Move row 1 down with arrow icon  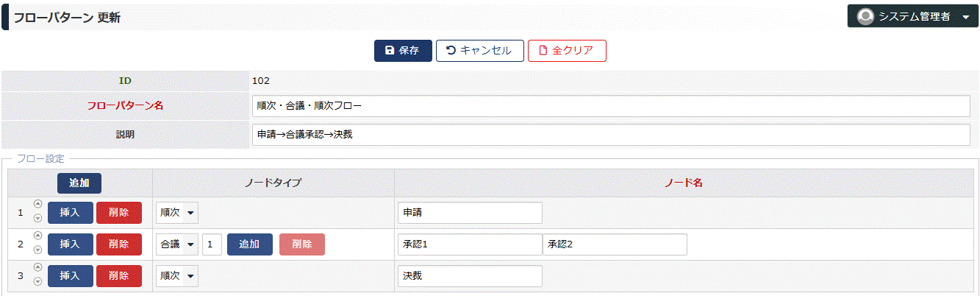37,219
